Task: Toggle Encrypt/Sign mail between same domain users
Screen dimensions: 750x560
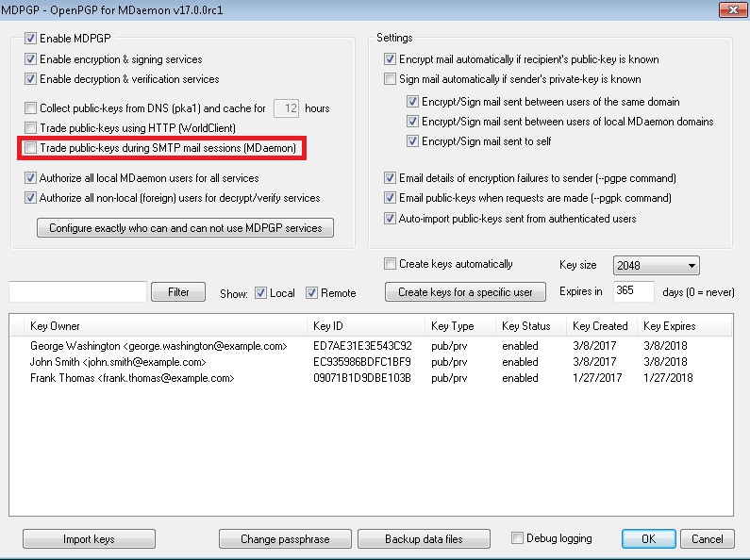Action: (412, 101)
